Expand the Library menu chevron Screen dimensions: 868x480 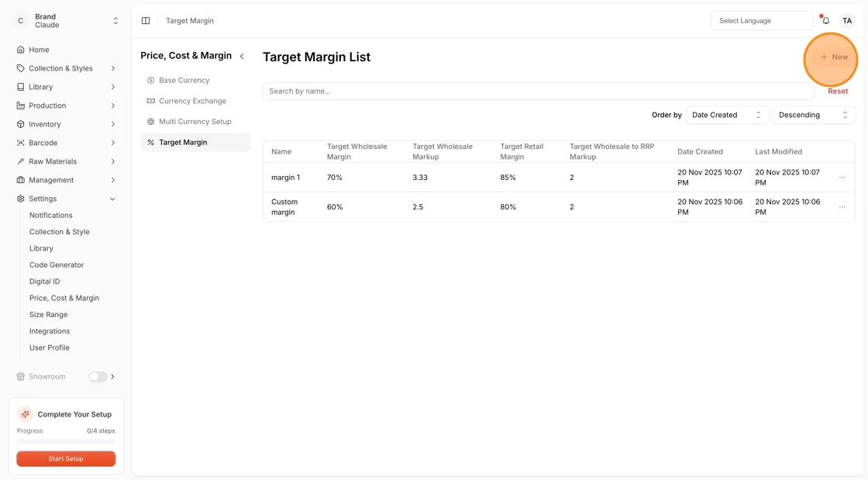(113, 87)
